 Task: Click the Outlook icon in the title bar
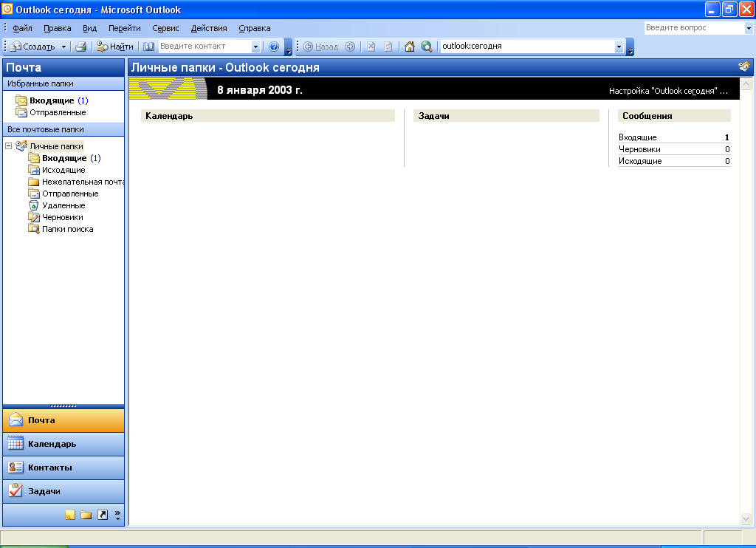(x=7, y=9)
